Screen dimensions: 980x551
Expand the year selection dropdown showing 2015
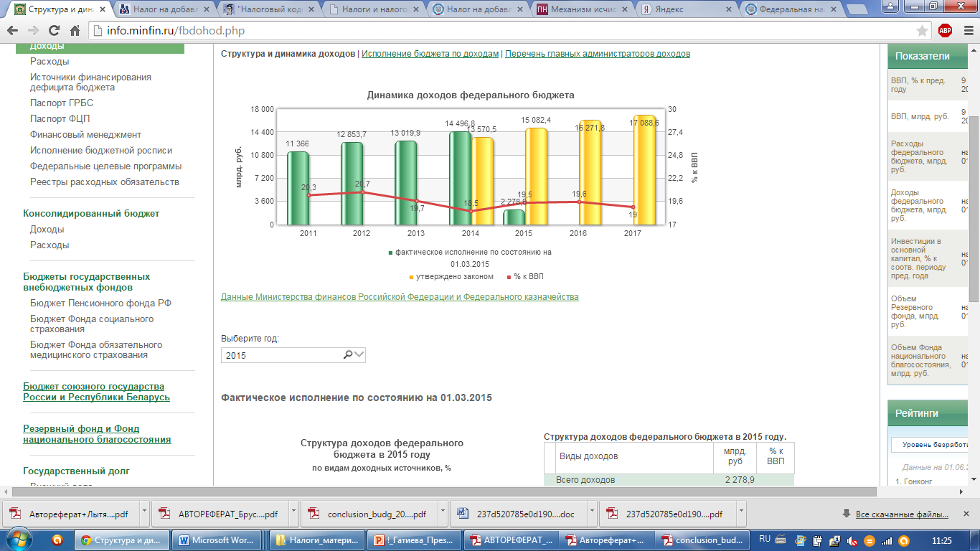(293, 355)
